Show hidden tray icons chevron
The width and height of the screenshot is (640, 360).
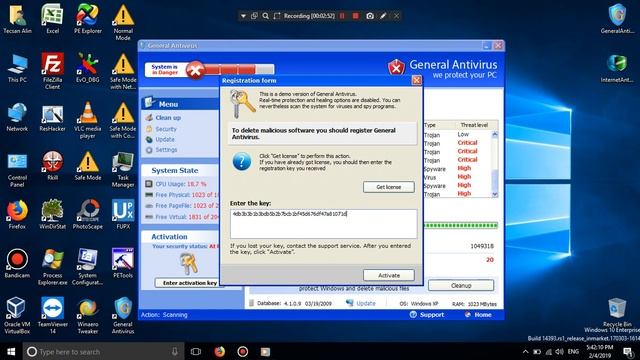click(x=525, y=351)
